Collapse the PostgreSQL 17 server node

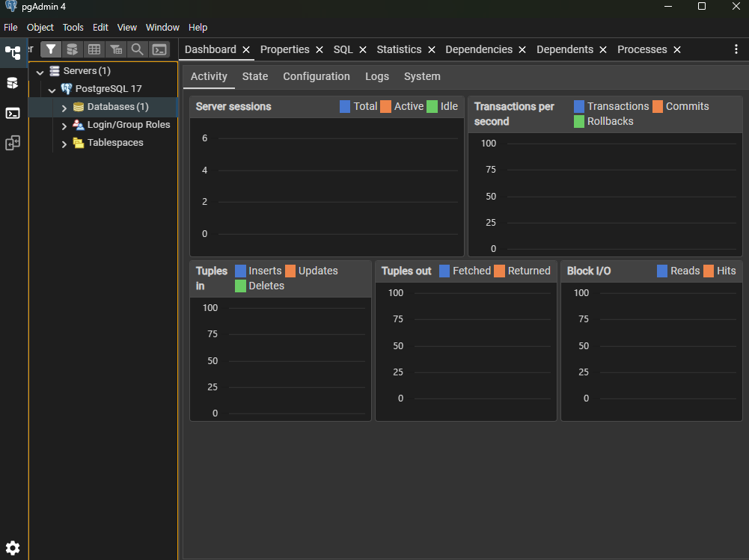(52, 90)
